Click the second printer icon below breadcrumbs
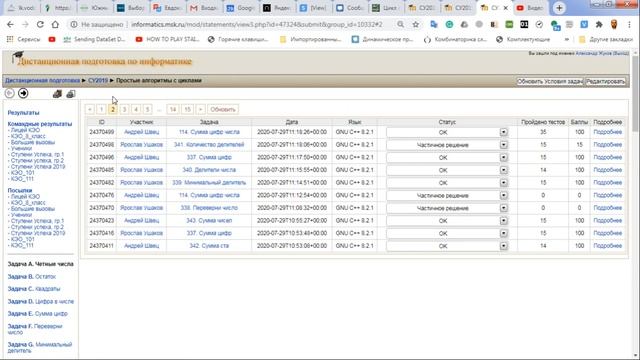Viewport: 640px width, 360px height. click(71, 94)
